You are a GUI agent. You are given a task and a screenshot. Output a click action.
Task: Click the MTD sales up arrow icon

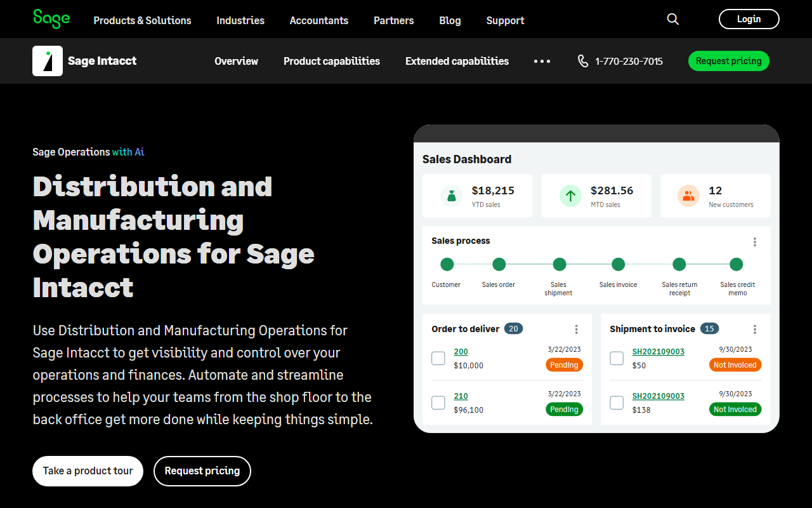click(x=570, y=196)
